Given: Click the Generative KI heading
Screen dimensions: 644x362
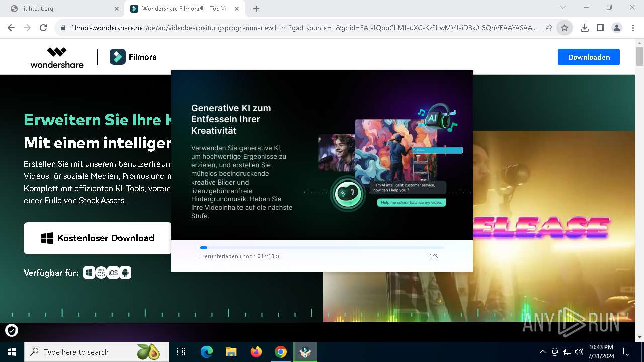Looking at the screenshot, I should click(x=231, y=119).
